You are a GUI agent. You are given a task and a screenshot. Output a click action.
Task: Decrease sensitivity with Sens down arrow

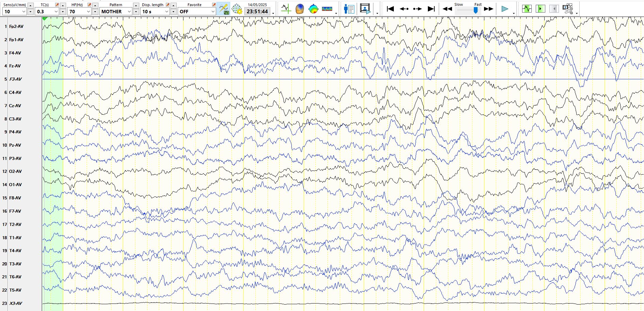[x=31, y=12]
